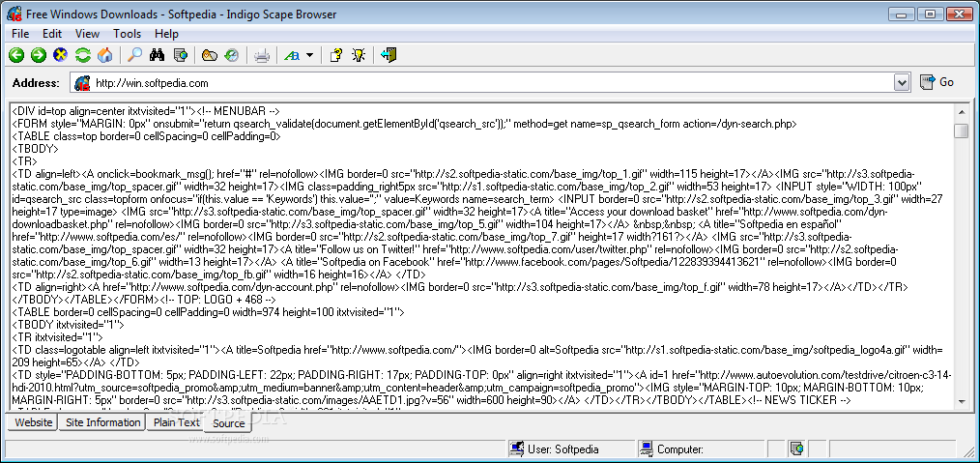Switch to the Plain Text tab
Screen dimensions: 980x463
[x=176, y=422]
